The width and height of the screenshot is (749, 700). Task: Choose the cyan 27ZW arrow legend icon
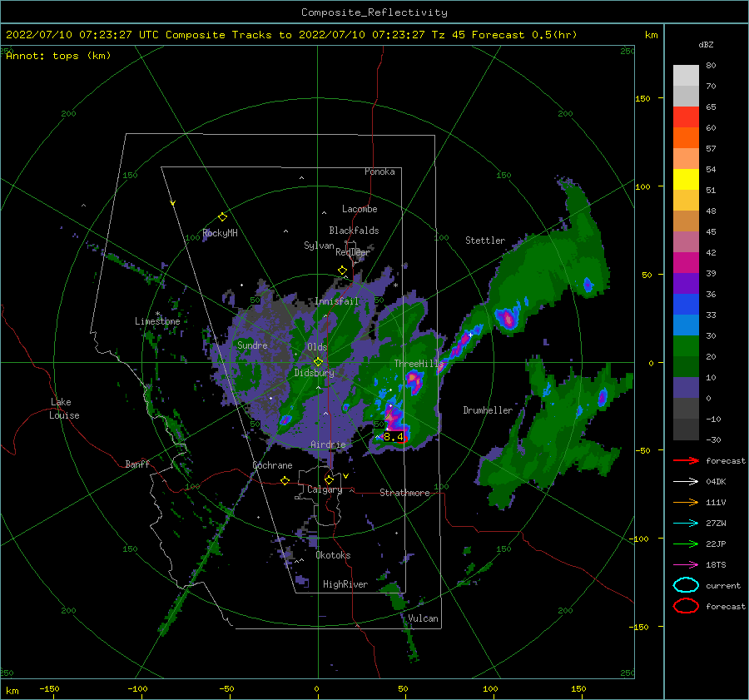[686, 524]
